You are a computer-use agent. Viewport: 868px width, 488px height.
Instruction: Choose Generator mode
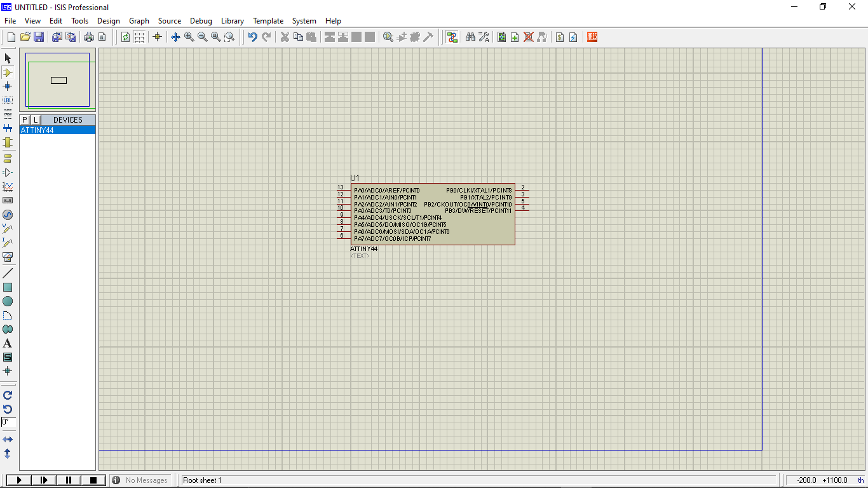[x=8, y=215]
